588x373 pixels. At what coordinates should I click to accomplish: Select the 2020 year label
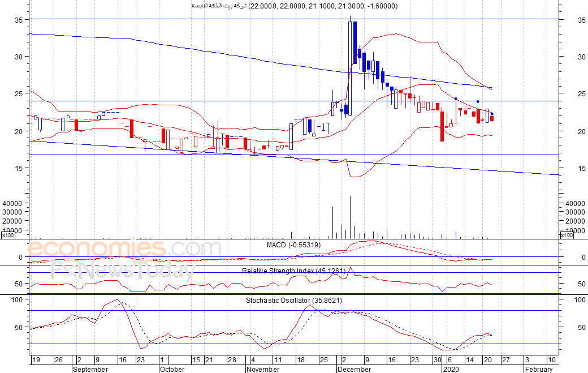[451, 369]
